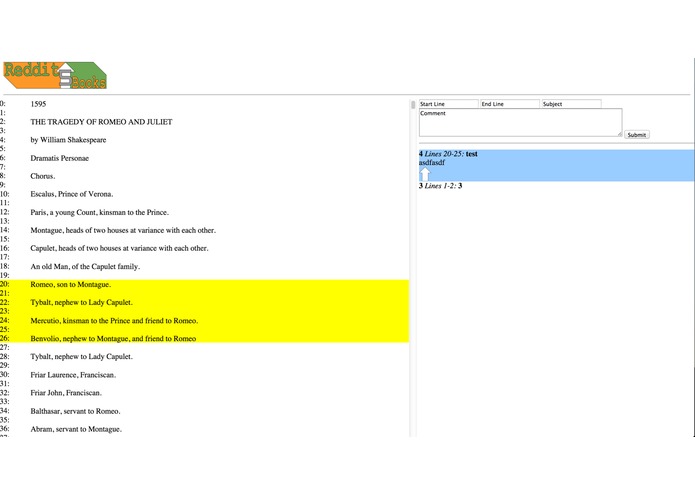
Task: Click 'Friar Laurence, Franciscan.' line
Action: (73, 375)
